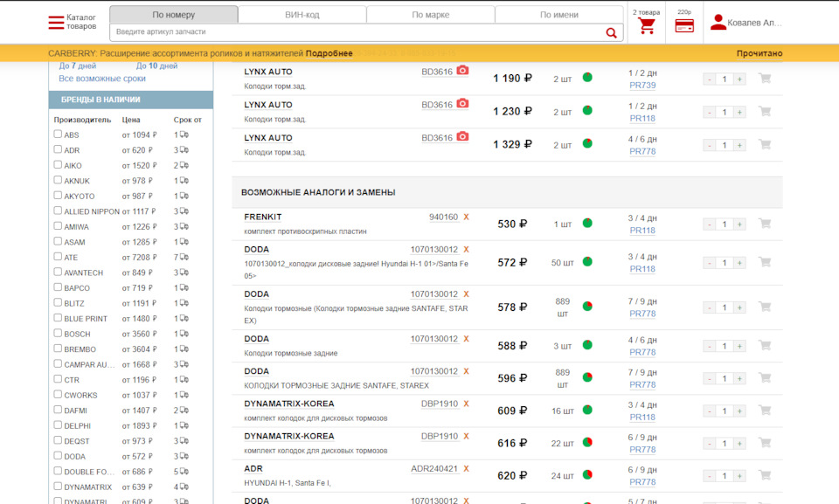839x504 pixels.
Task: Increase quantity for DODA 588 ₽
Action: click(x=739, y=347)
